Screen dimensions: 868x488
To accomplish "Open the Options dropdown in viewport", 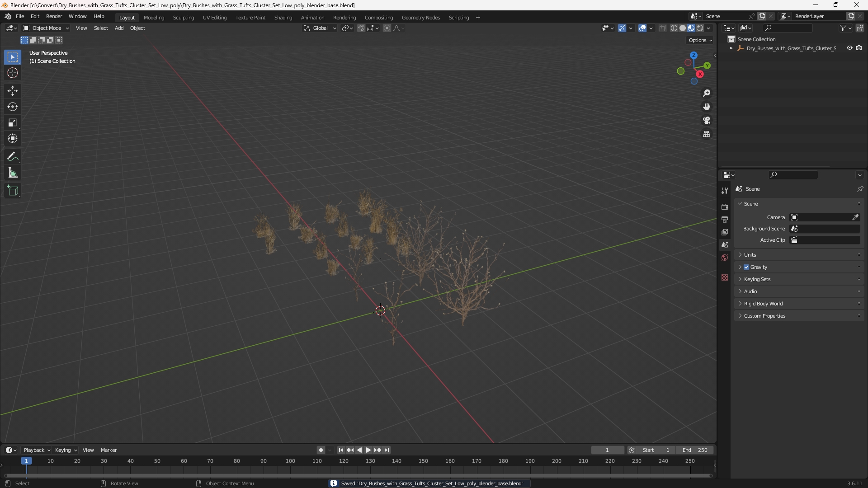I will tap(700, 40).
